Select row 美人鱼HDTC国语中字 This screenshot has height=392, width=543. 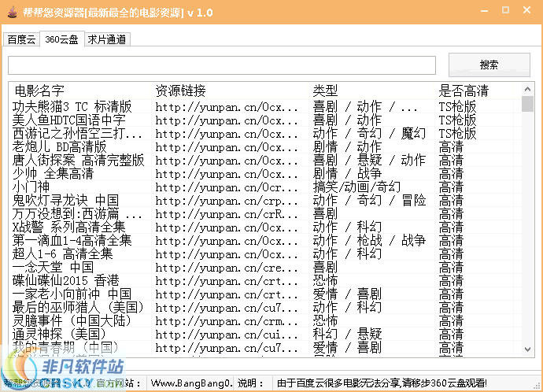tap(265, 120)
